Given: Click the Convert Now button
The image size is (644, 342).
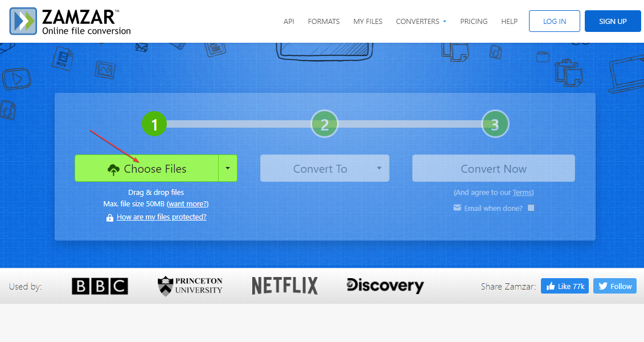Looking at the screenshot, I should [494, 169].
